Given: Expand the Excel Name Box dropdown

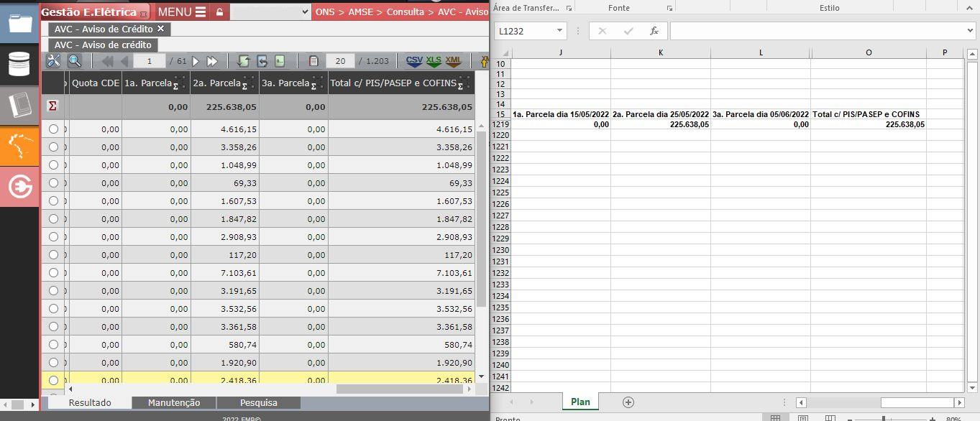Looking at the screenshot, I should pos(560,31).
